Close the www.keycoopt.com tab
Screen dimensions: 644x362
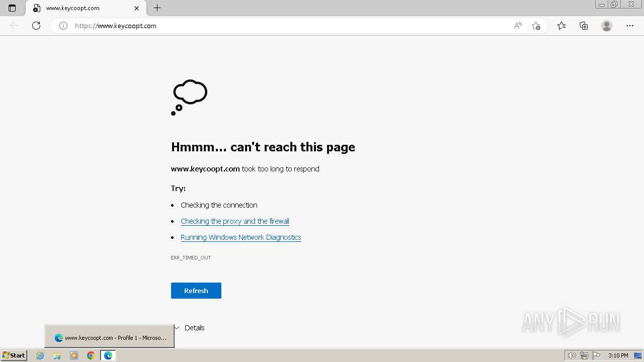point(136,8)
